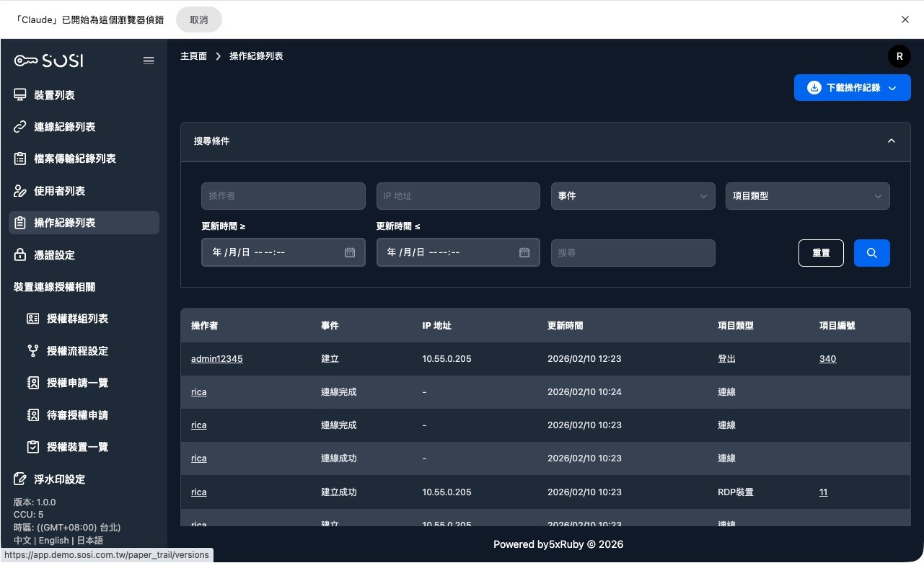Toggle the hamburger sidebar menu
924x563 pixels.
[149, 61]
